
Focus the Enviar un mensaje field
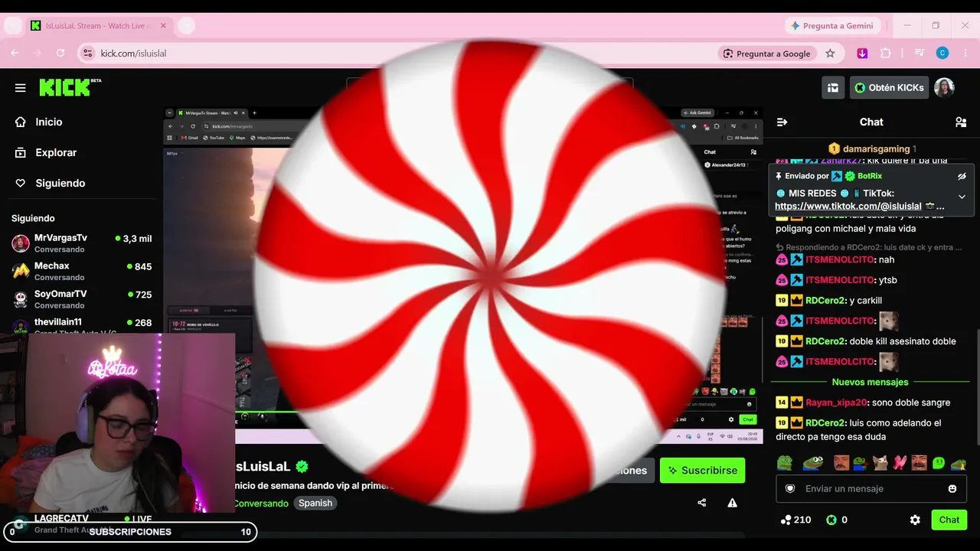[x=871, y=489]
